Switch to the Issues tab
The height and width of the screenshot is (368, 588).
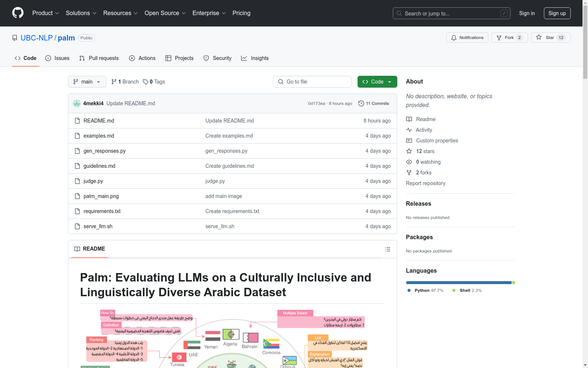(x=57, y=58)
